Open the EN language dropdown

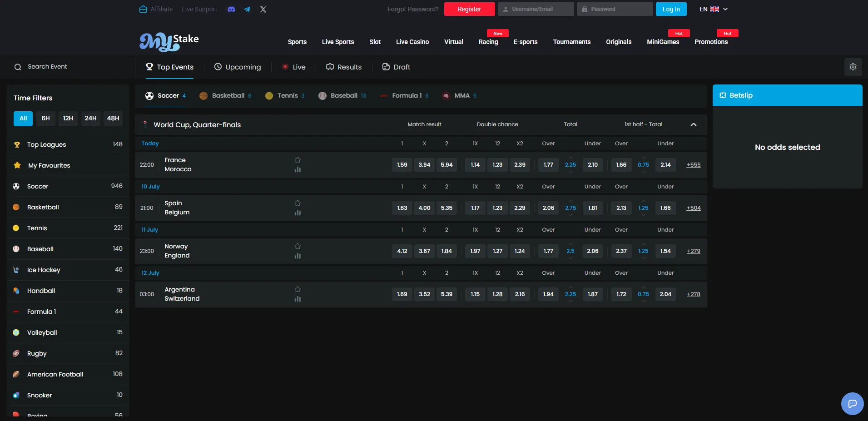[714, 9]
